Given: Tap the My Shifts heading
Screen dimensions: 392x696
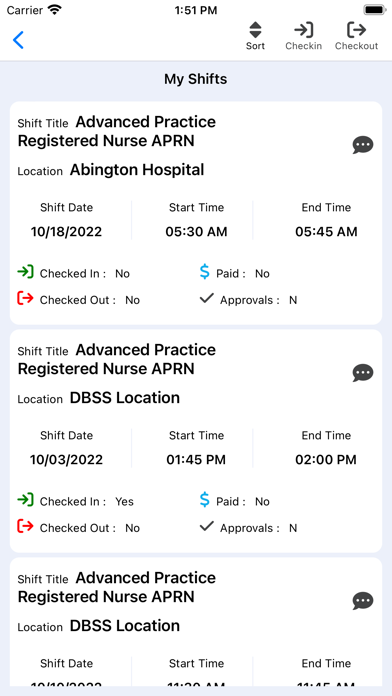Looking at the screenshot, I should 196,79.
